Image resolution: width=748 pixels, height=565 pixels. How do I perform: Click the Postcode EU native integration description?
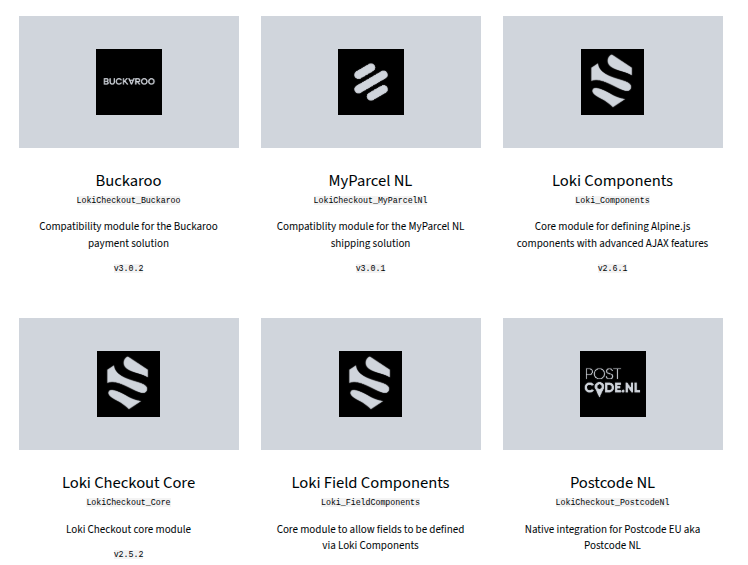pyautogui.click(x=613, y=537)
